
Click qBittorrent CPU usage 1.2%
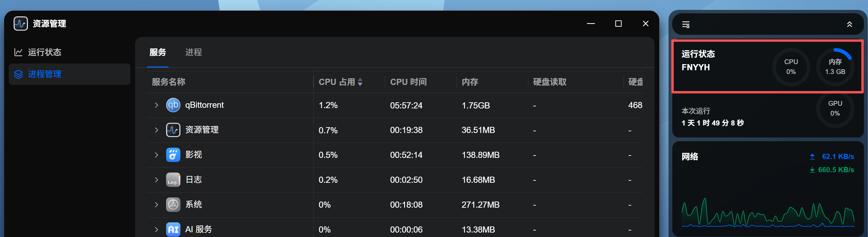[328, 105]
